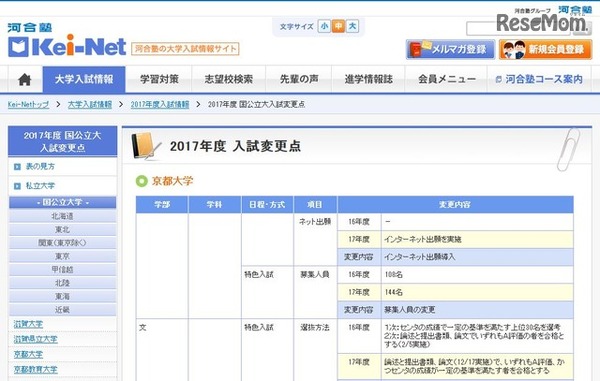Click the 募集人員の変更 cell
The width and height of the screenshot is (600, 381).
tap(477, 310)
